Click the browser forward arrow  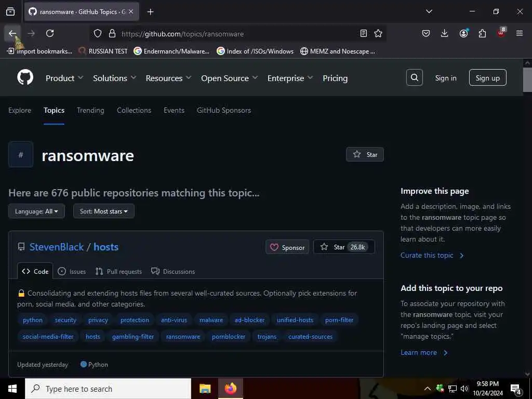[x=31, y=33]
